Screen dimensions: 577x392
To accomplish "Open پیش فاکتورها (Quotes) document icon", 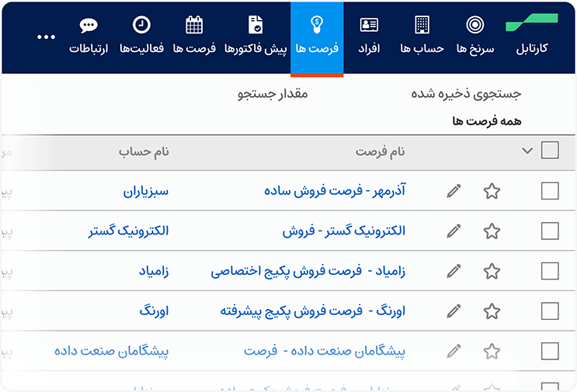I will 255,26.
